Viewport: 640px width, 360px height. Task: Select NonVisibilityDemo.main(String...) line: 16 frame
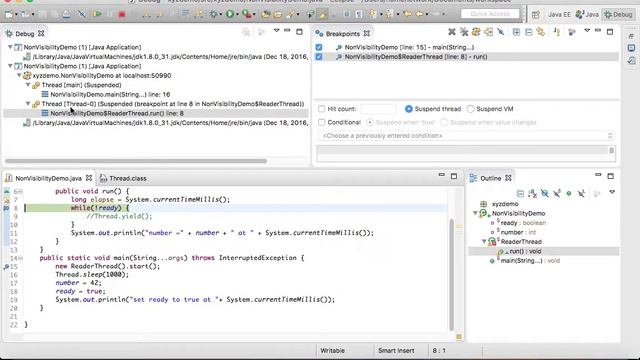point(110,94)
